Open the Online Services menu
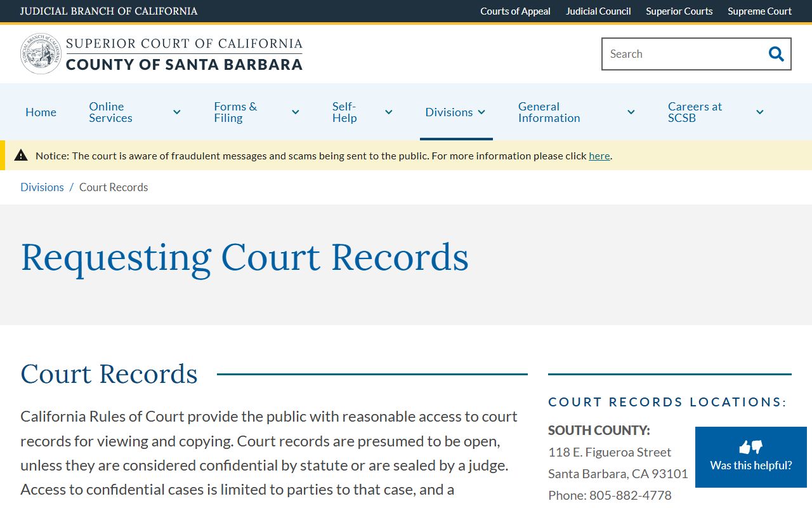The width and height of the screenshot is (812, 508). (110, 112)
